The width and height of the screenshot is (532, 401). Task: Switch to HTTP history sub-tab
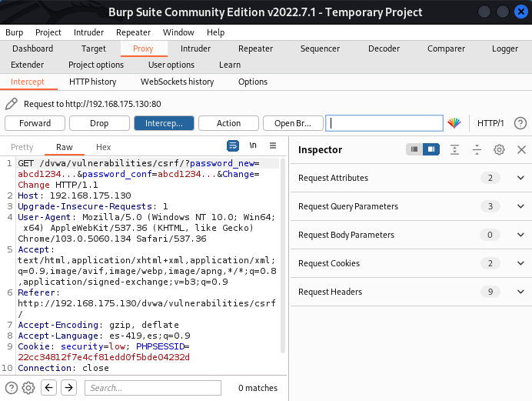tap(92, 82)
